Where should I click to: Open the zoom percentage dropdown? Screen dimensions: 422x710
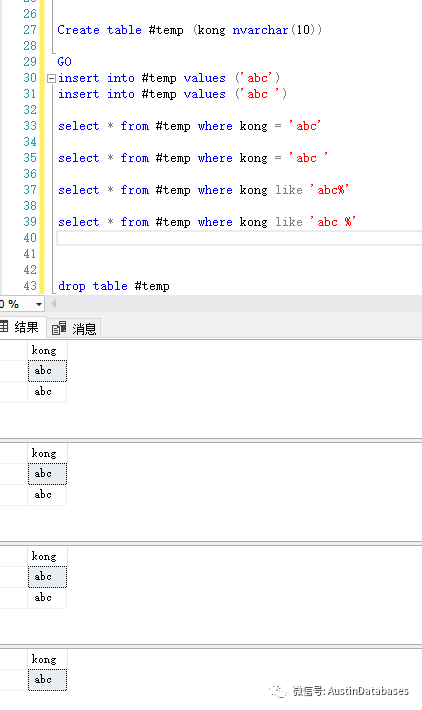tap(39, 304)
